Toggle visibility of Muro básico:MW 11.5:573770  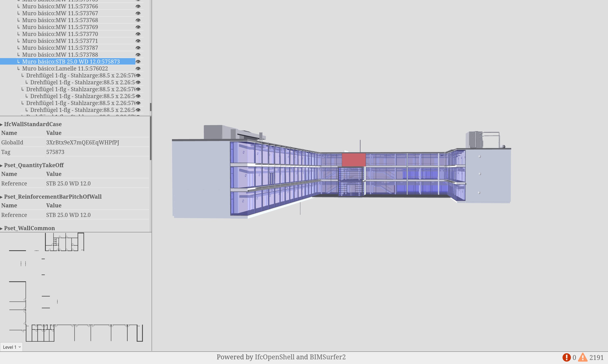click(138, 34)
